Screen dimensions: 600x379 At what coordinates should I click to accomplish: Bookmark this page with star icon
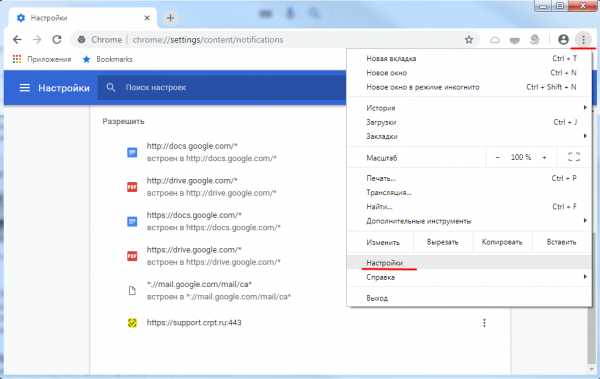(x=469, y=39)
